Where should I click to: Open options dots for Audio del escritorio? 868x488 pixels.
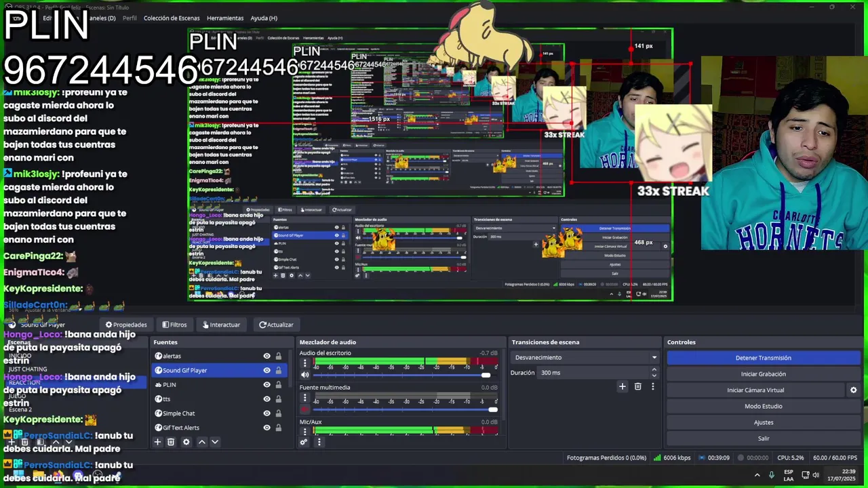(x=304, y=364)
